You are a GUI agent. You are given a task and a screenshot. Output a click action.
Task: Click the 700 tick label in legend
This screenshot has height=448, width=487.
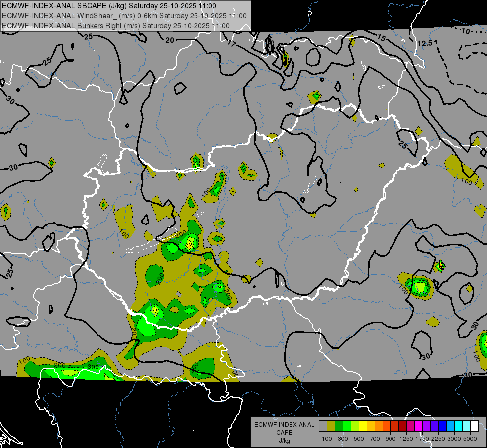pos(375,439)
